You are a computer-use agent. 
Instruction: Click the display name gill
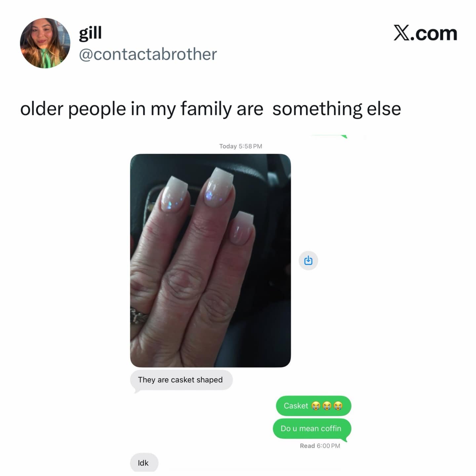click(90, 33)
